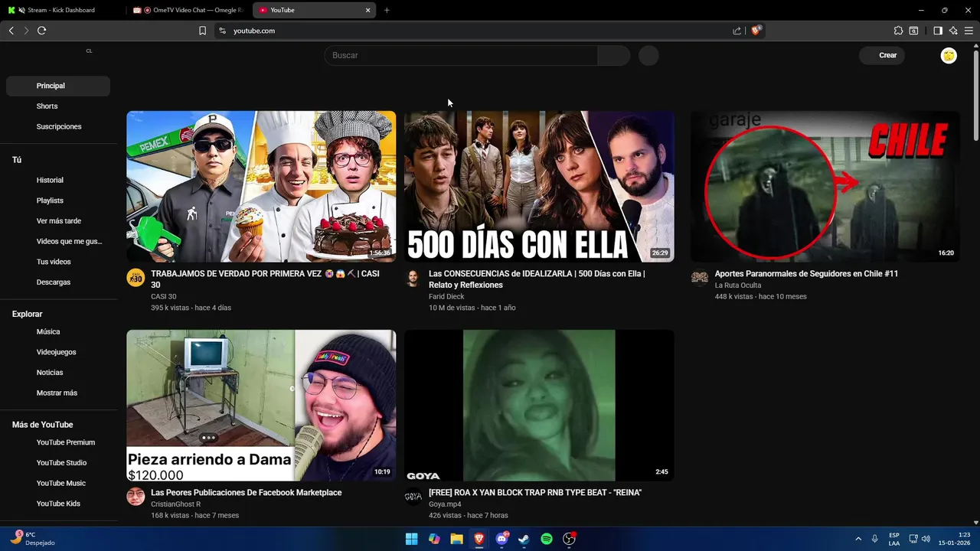Close the YouTube tab
980x551 pixels.
click(x=367, y=10)
